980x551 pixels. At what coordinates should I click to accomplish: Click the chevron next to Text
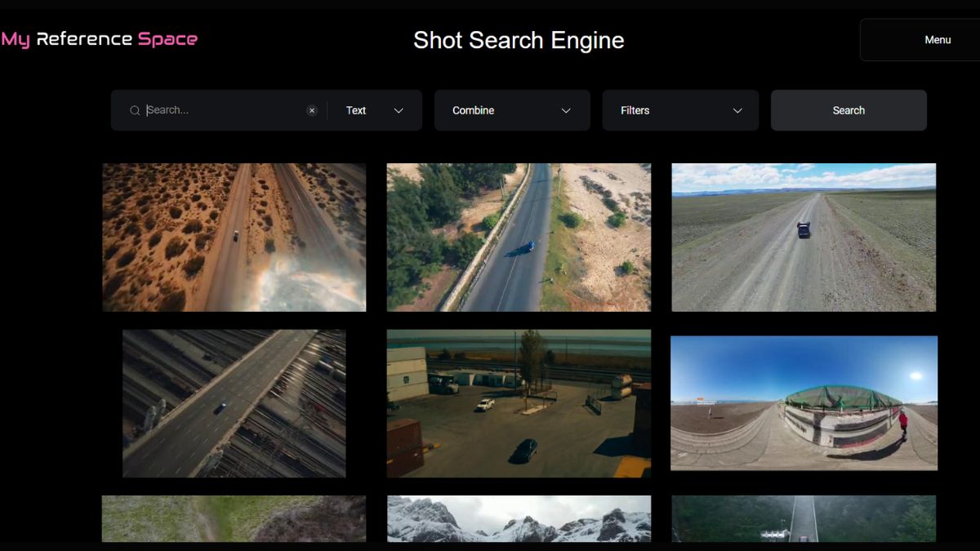[399, 110]
